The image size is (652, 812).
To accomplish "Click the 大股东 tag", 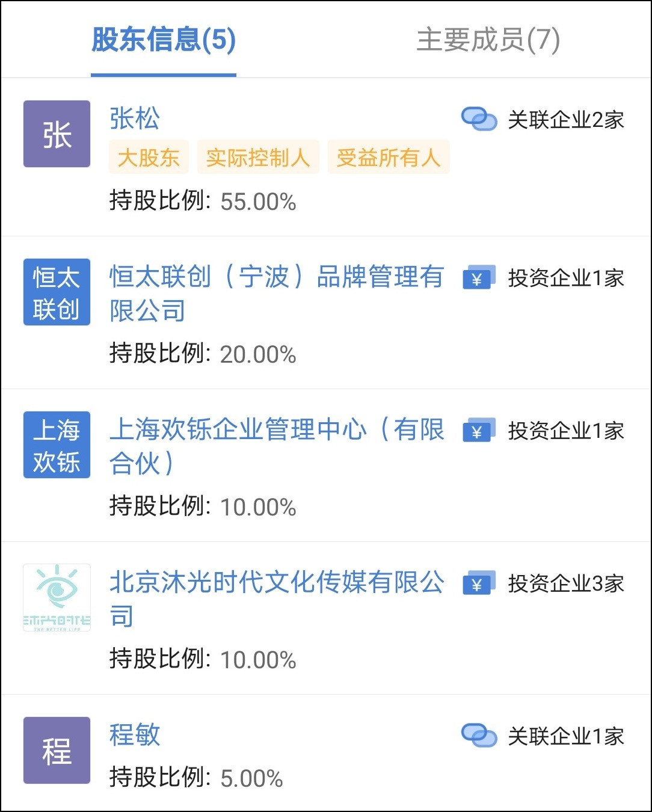I will point(149,158).
